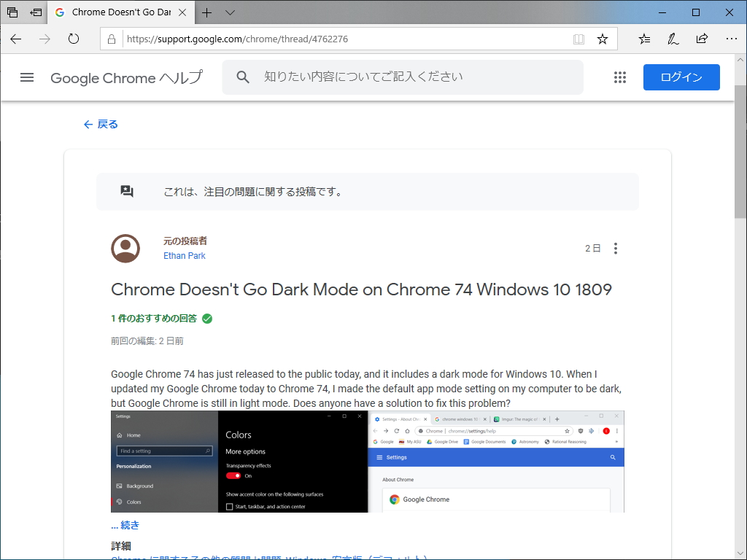Open a new tab with plus button
Screen dimensions: 747x560
pos(206,12)
